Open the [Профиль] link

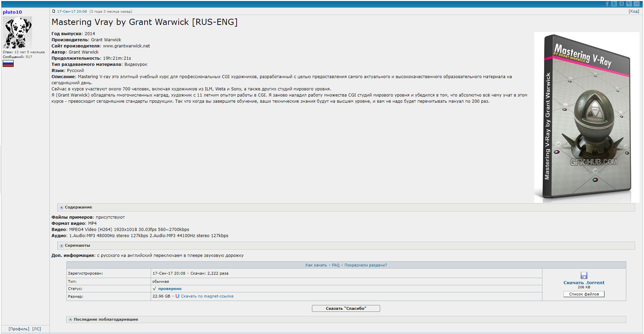point(19,329)
